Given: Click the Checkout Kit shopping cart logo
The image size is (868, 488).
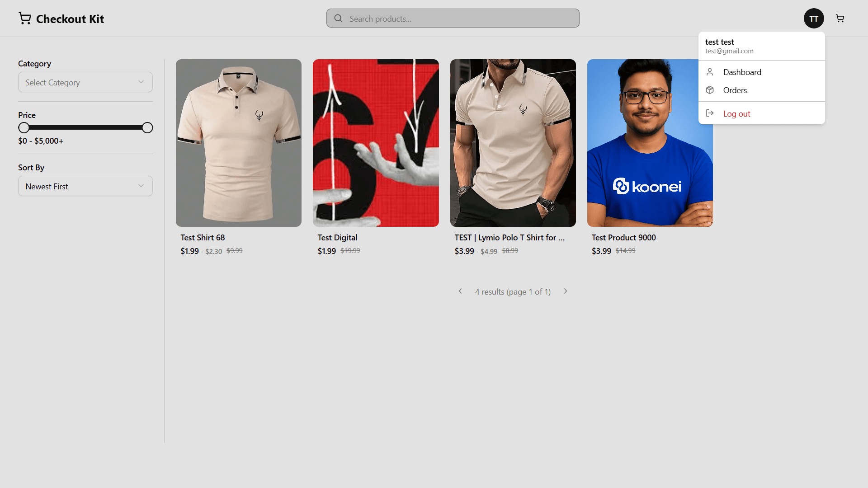Looking at the screenshot, I should (25, 18).
